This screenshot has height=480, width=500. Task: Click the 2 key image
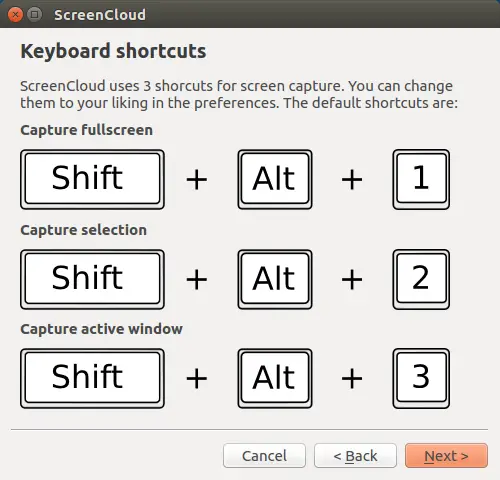pos(421,279)
